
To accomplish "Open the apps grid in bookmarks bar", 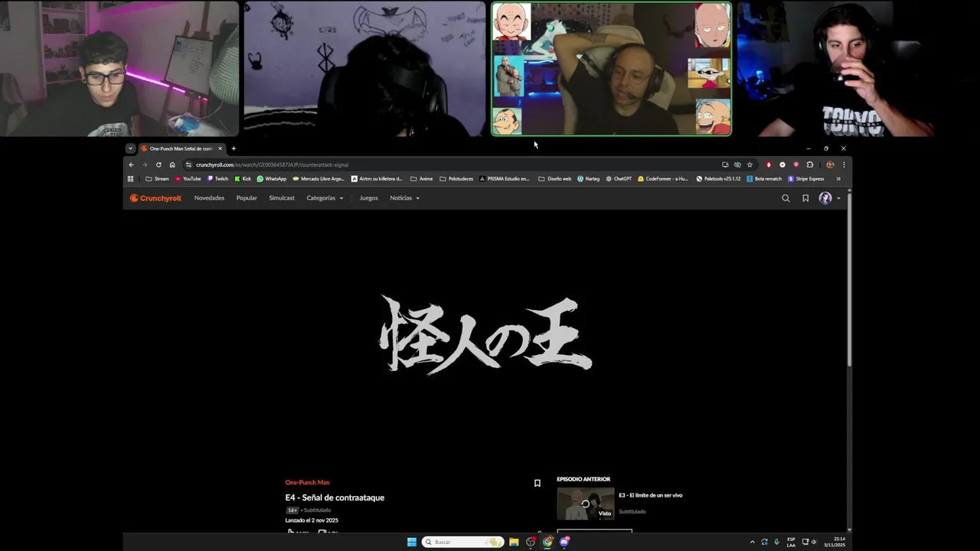I will [x=130, y=179].
